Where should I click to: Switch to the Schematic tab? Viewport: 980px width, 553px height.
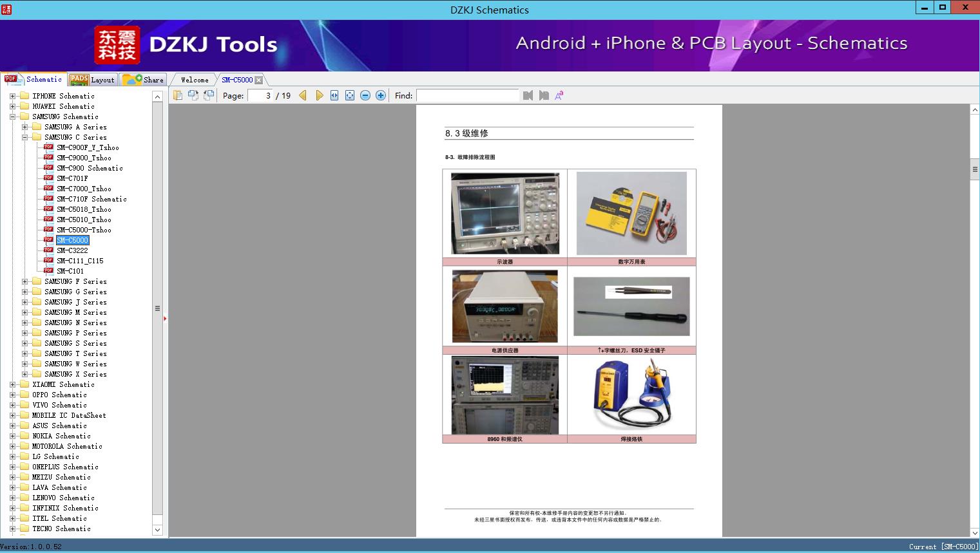coord(34,79)
